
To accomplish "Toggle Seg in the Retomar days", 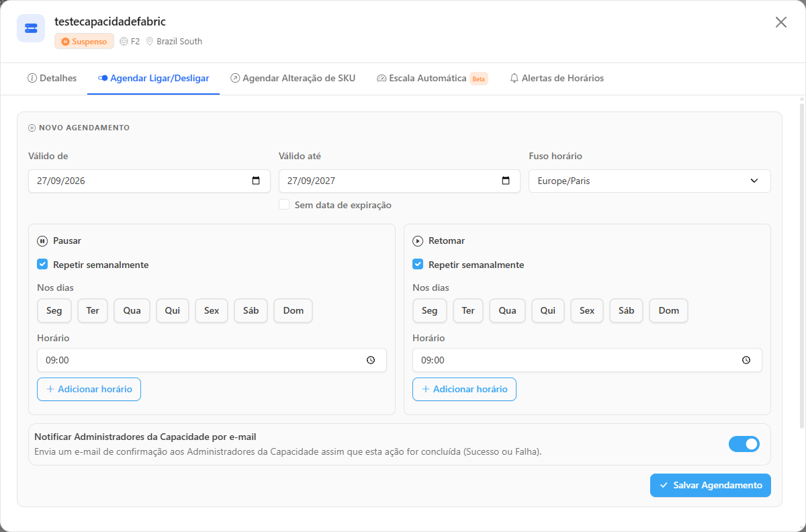I will 430,311.
